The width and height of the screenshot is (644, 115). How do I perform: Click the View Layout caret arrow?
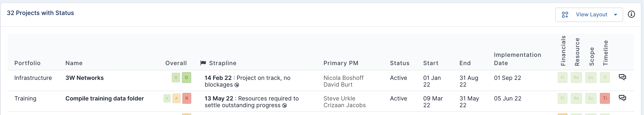click(616, 15)
